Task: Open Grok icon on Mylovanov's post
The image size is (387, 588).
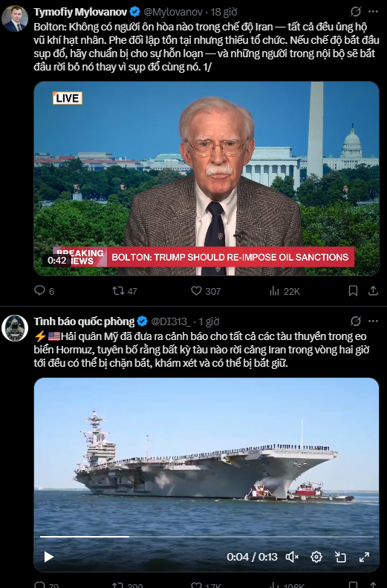Action: pyautogui.click(x=356, y=12)
